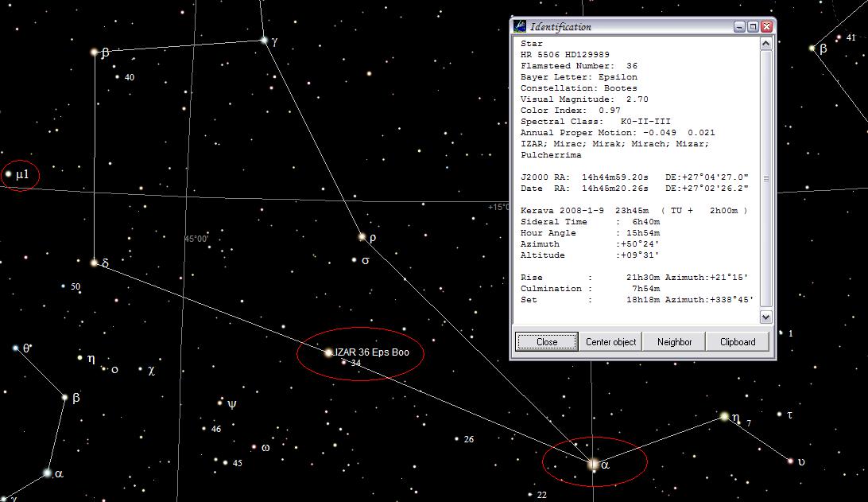Click the Neighbor button
This screenshot has width=868, height=502.
click(674, 342)
